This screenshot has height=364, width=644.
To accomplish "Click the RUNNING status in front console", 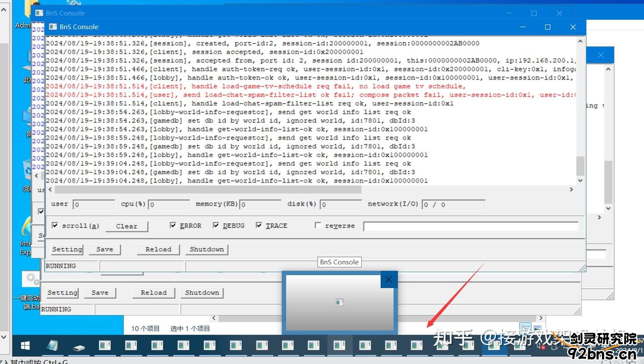I will tap(61, 266).
